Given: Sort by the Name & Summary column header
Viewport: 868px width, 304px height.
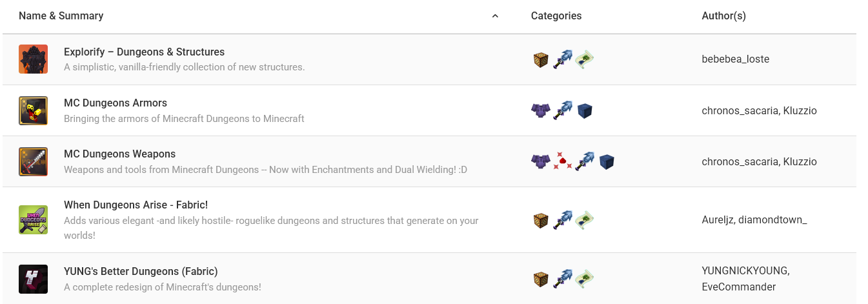Looking at the screenshot, I should pos(61,16).
